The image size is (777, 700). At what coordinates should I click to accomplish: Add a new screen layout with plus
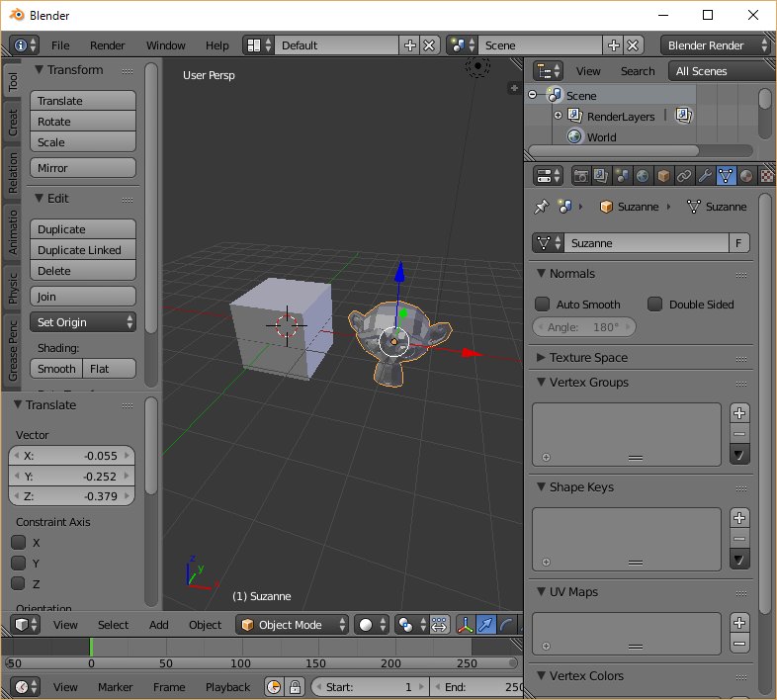[410, 45]
